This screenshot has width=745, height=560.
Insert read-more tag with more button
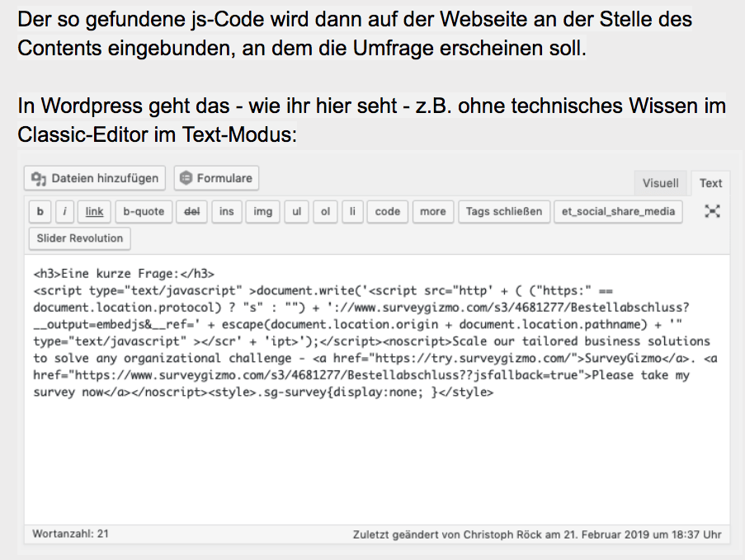click(x=432, y=211)
